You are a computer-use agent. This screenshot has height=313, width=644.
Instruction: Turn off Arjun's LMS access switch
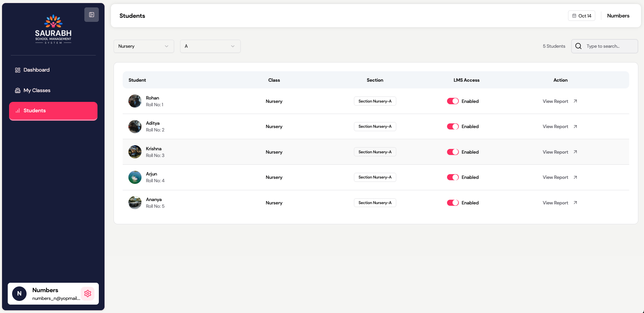pyautogui.click(x=452, y=177)
